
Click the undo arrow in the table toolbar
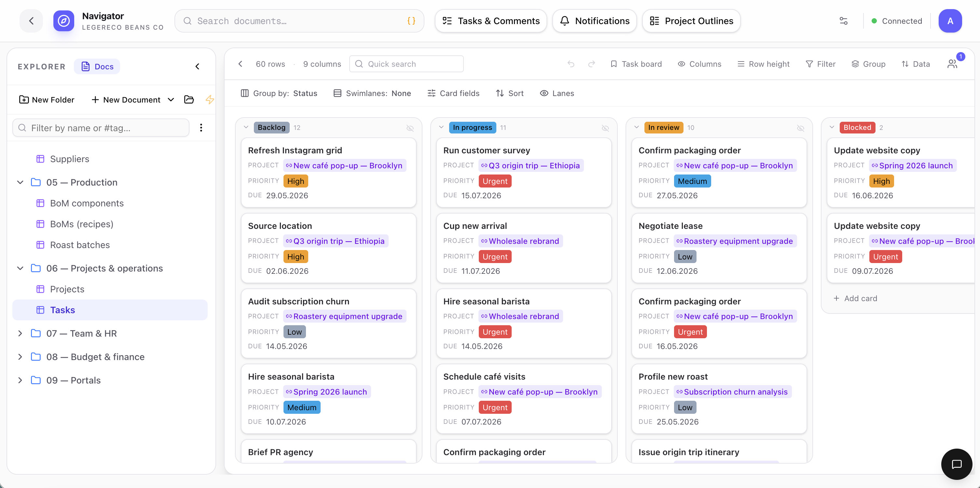point(571,64)
